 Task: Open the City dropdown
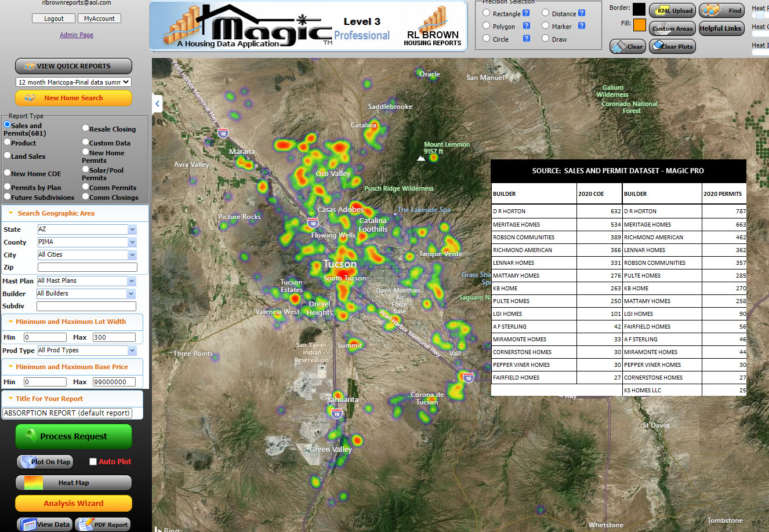[132, 255]
